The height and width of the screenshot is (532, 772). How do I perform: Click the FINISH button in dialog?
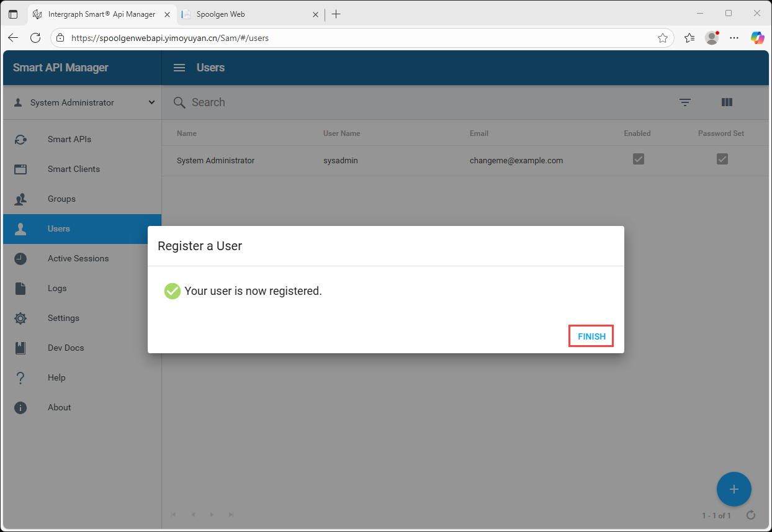591,336
